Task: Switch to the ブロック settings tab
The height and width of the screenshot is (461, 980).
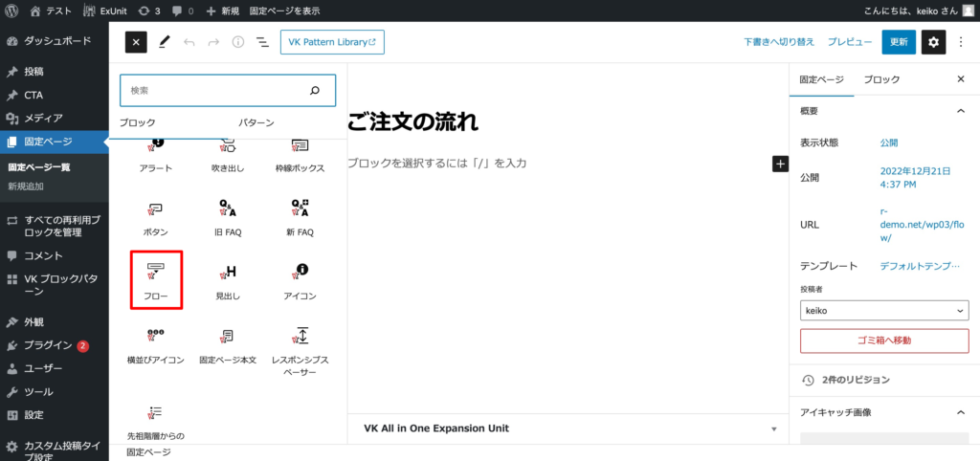Action: click(x=880, y=79)
